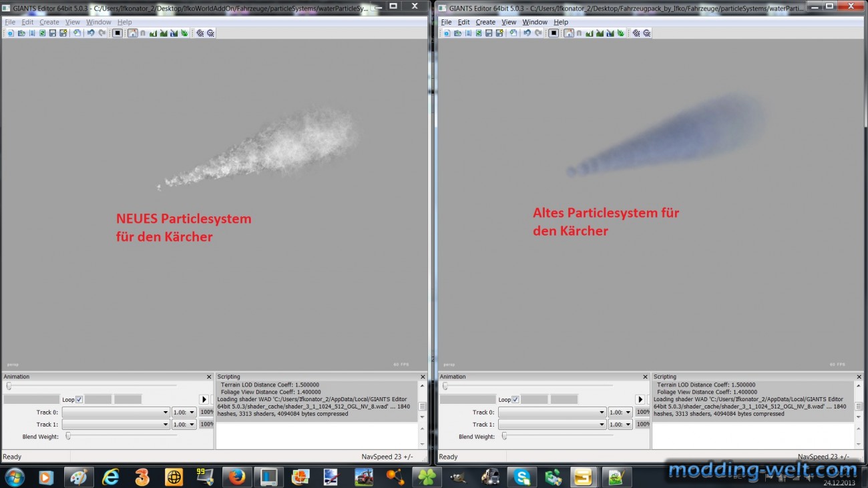Click Blend Weight slider in left editor
The width and height of the screenshot is (868, 488).
(122, 436)
